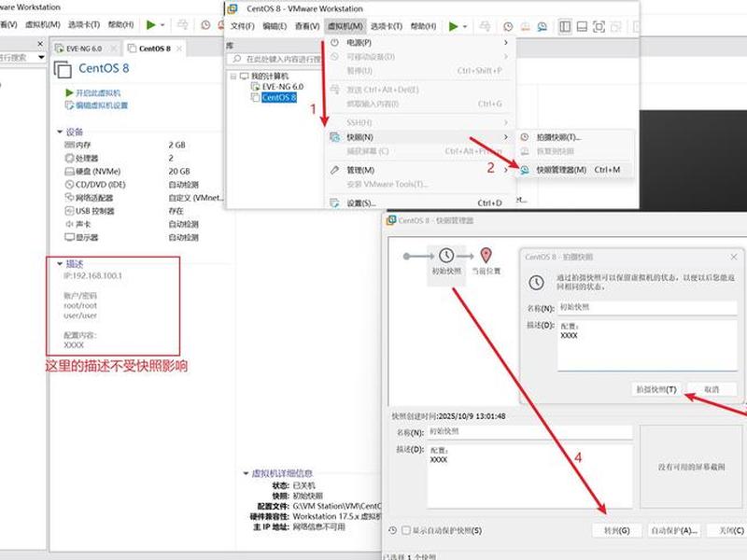Click 拍摄快照(T) button in take snapshot dialog
The width and height of the screenshot is (747, 560).
click(656, 389)
